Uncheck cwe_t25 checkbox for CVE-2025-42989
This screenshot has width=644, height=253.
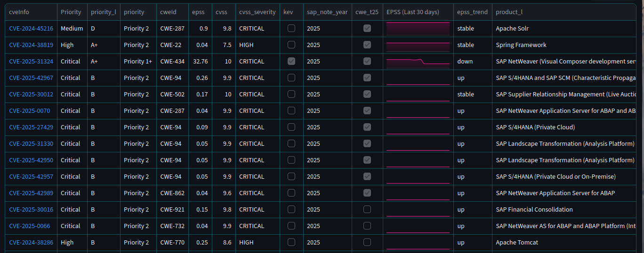coord(367,193)
